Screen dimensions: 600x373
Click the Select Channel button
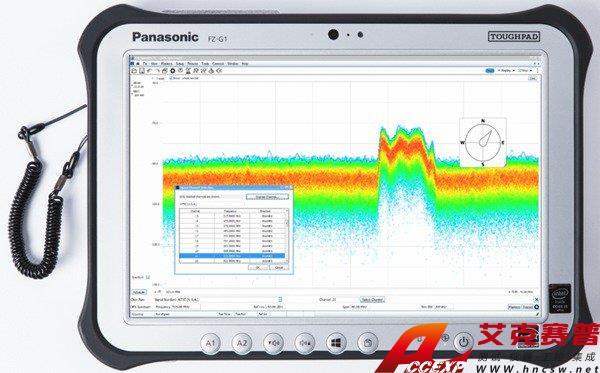(372, 300)
